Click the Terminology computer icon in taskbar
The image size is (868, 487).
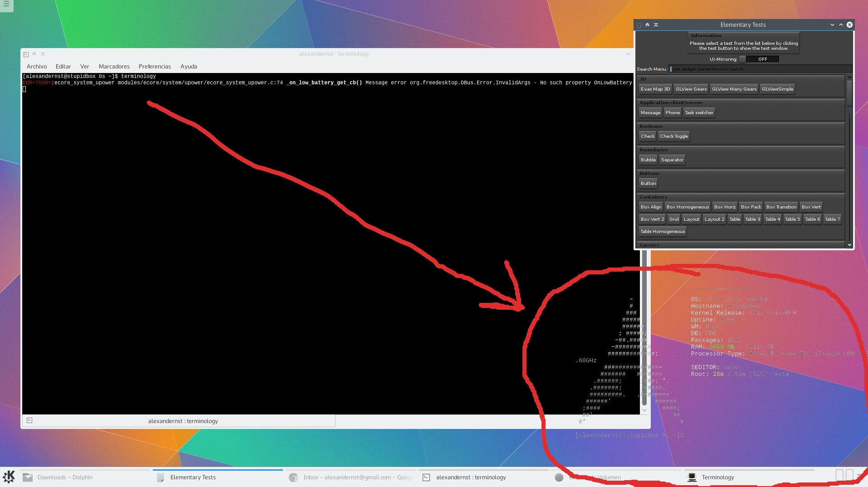point(692,477)
